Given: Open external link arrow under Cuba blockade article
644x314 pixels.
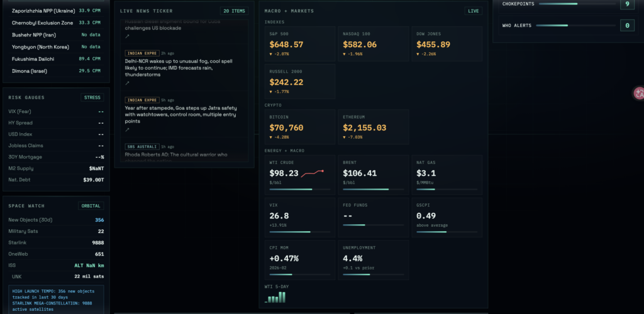Looking at the screenshot, I should pyautogui.click(x=127, y=37).
